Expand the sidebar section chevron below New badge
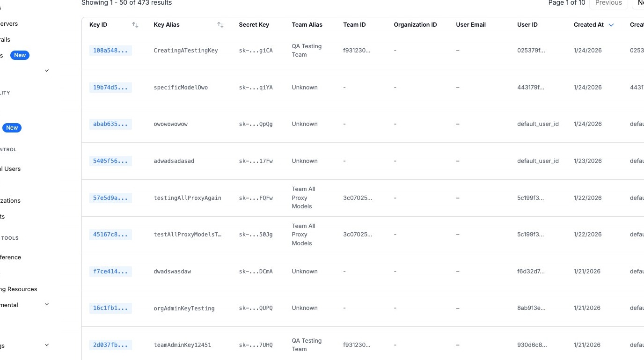 click(46, 71)
